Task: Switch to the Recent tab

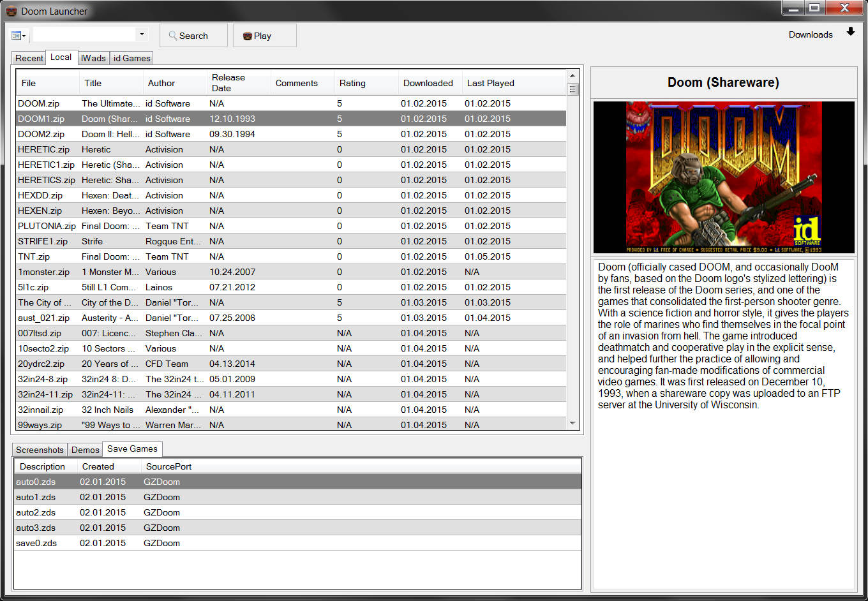Action: (29, 58)
